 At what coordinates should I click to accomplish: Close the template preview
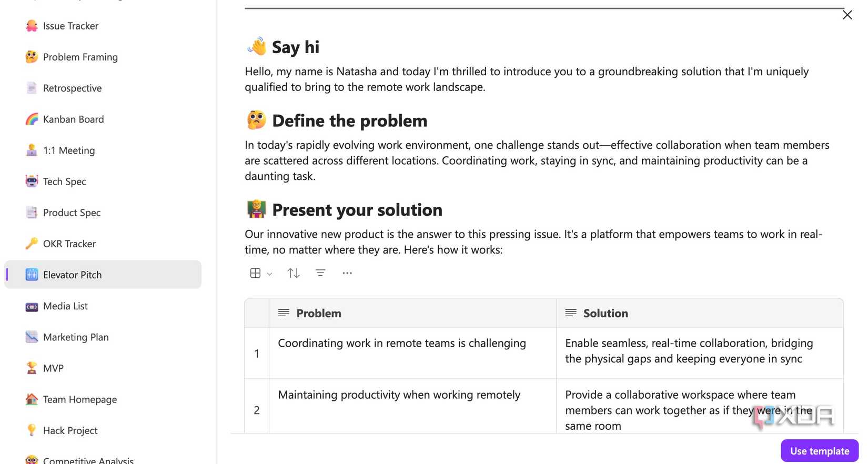847,15
